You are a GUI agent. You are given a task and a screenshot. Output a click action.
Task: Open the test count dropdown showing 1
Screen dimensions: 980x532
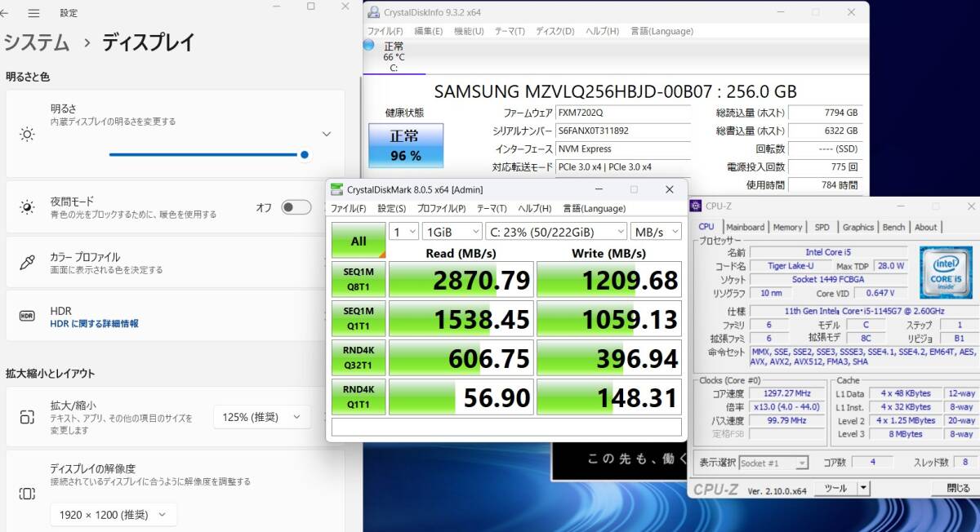403,233
